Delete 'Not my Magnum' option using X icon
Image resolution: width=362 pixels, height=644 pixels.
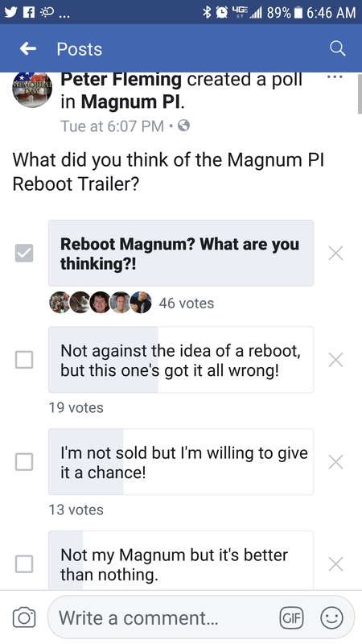(335, 564)
